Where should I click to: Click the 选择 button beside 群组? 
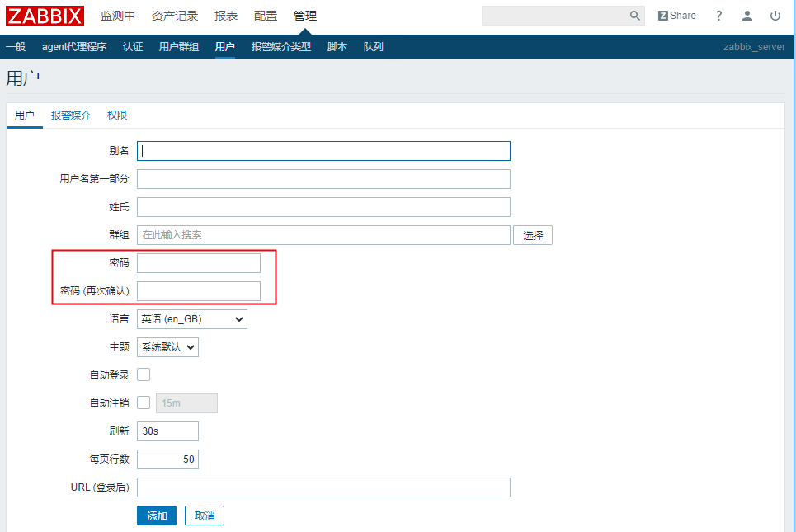click(x=533, y=235)
